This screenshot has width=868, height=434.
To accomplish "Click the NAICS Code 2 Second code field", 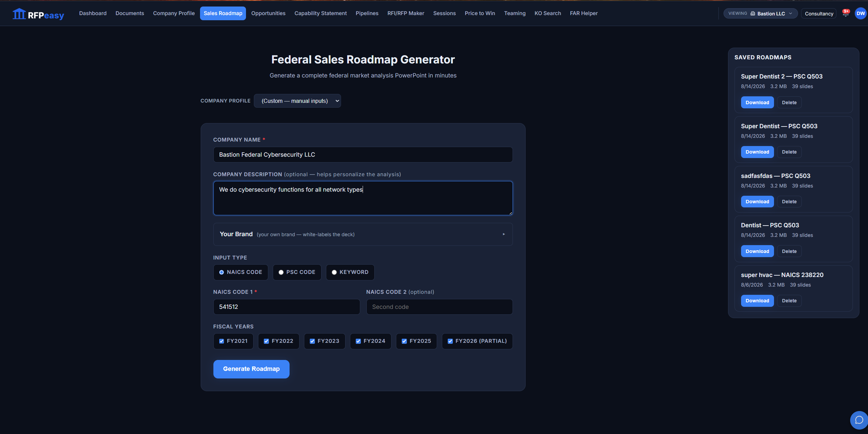I will [439, 307].
